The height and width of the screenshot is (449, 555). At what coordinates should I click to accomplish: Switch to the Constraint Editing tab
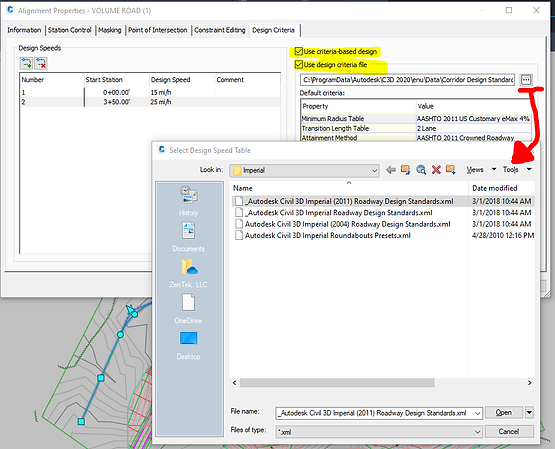click(x=220, y=30)
